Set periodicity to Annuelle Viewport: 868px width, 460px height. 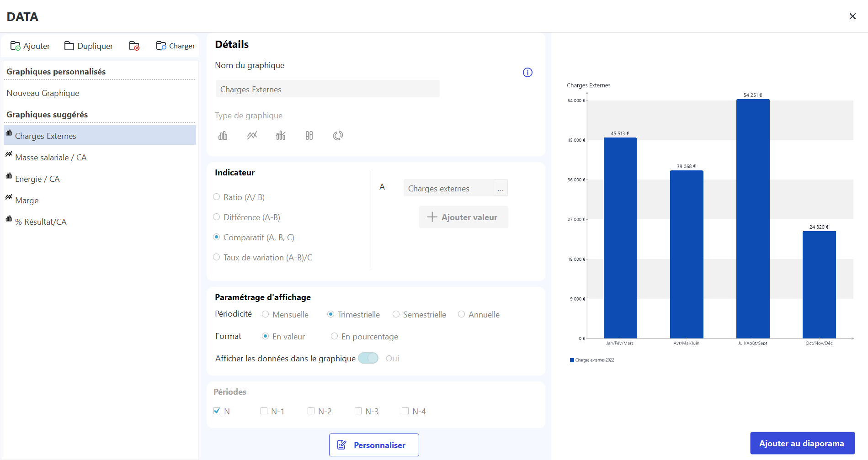point(461,314)
